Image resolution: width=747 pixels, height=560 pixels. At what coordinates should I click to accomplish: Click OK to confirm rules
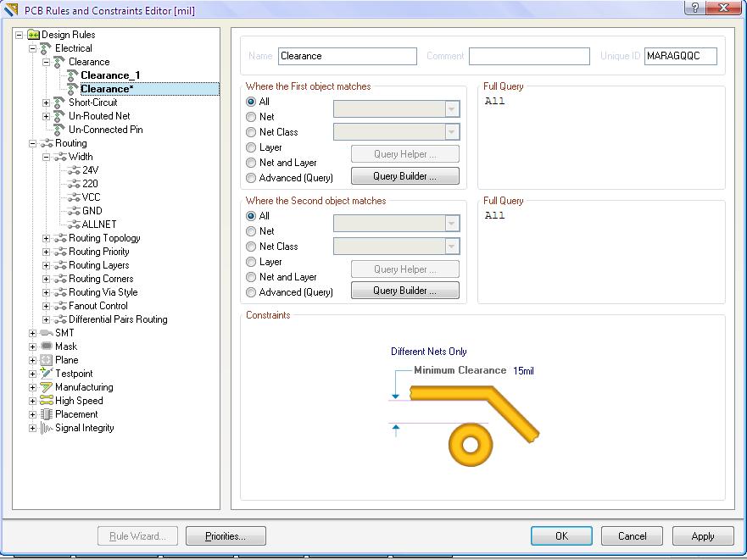tap(561, 536)
